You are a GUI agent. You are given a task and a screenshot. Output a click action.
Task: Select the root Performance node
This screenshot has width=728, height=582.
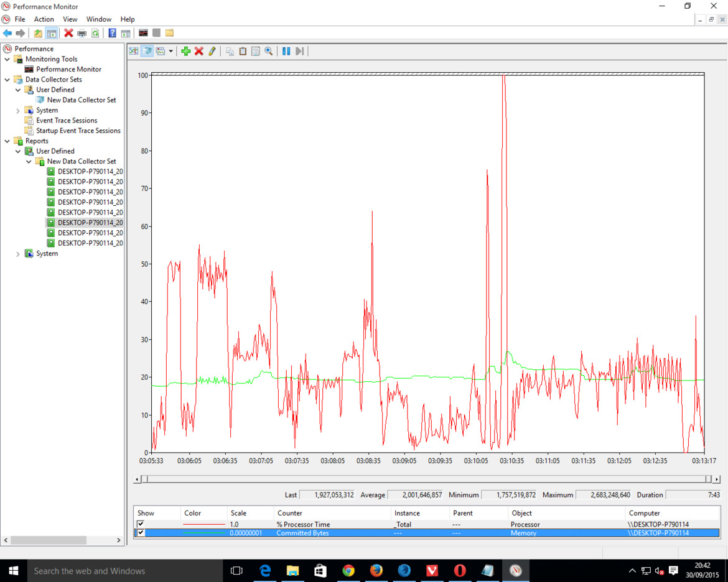34,48
